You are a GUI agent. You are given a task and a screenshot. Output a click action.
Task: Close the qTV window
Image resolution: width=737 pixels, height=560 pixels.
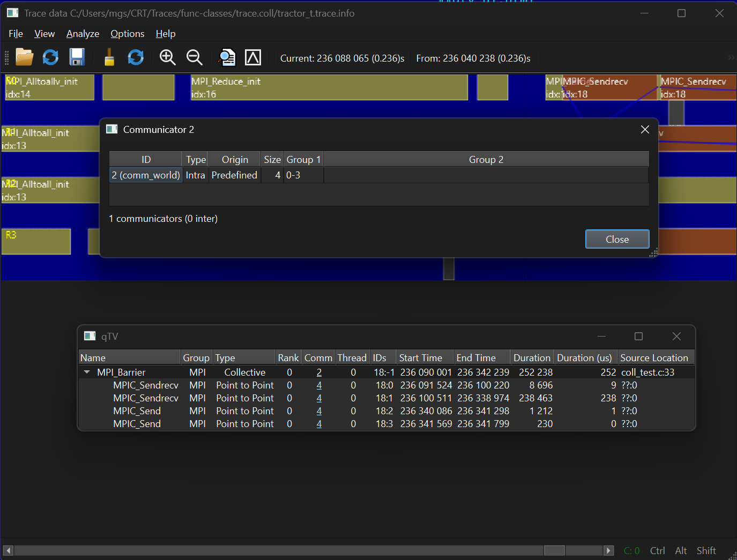point(676,337)
